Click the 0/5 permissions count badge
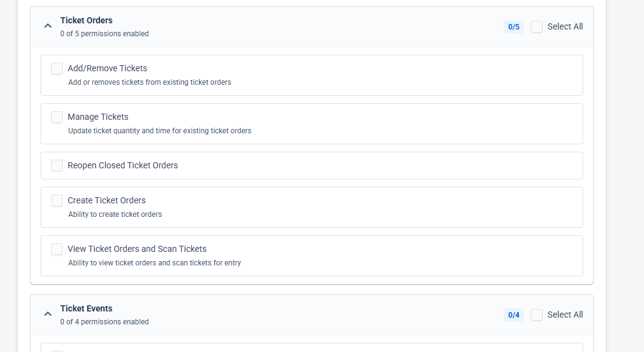The image size is (644, 352). pyautogui.click(x=513, y=26)
